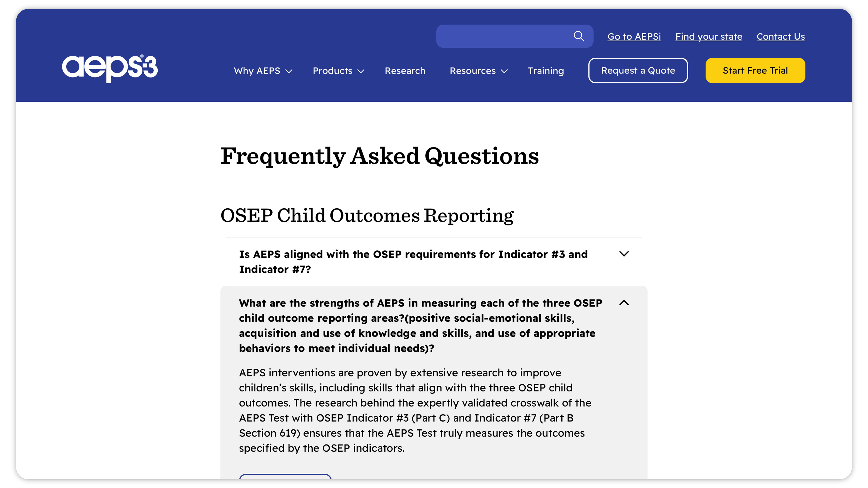Click the Request a Quote button
This screenshot has height=488, width=868.
638,71
